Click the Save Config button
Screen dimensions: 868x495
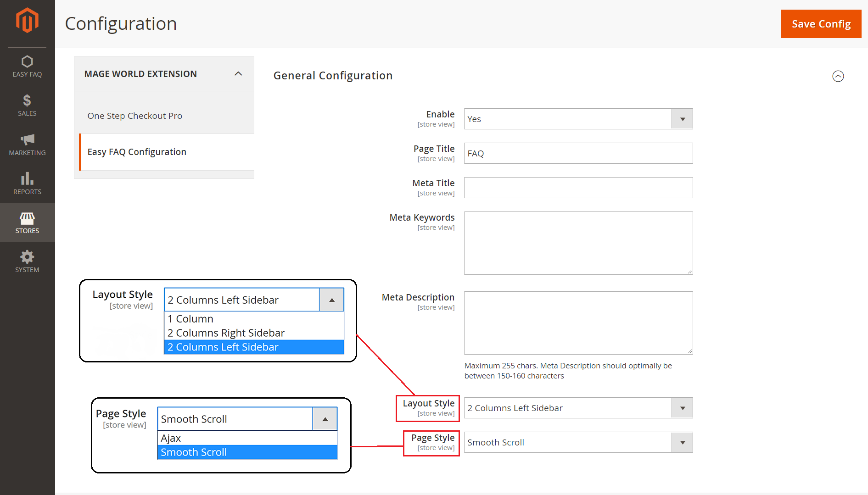tap(821, 24)
